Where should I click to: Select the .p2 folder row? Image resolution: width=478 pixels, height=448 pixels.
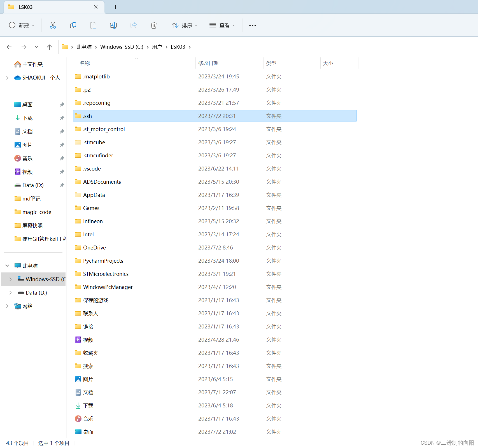[215, 90]
